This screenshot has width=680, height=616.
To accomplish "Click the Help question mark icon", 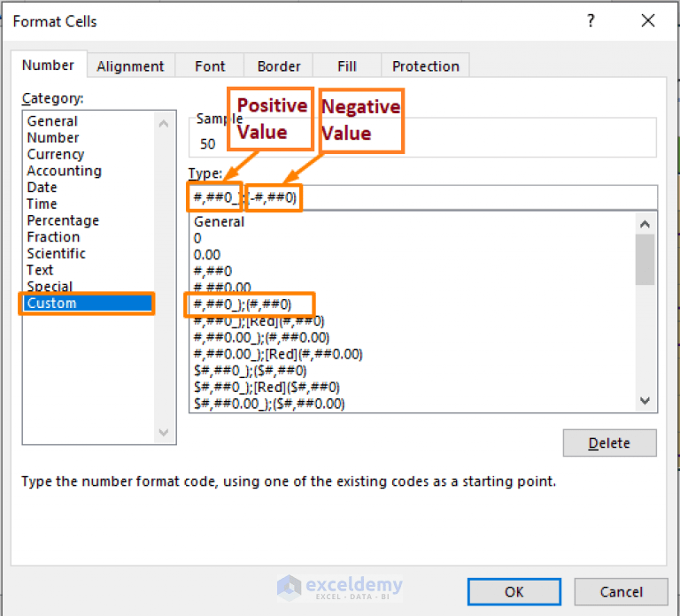I will 591,20.
